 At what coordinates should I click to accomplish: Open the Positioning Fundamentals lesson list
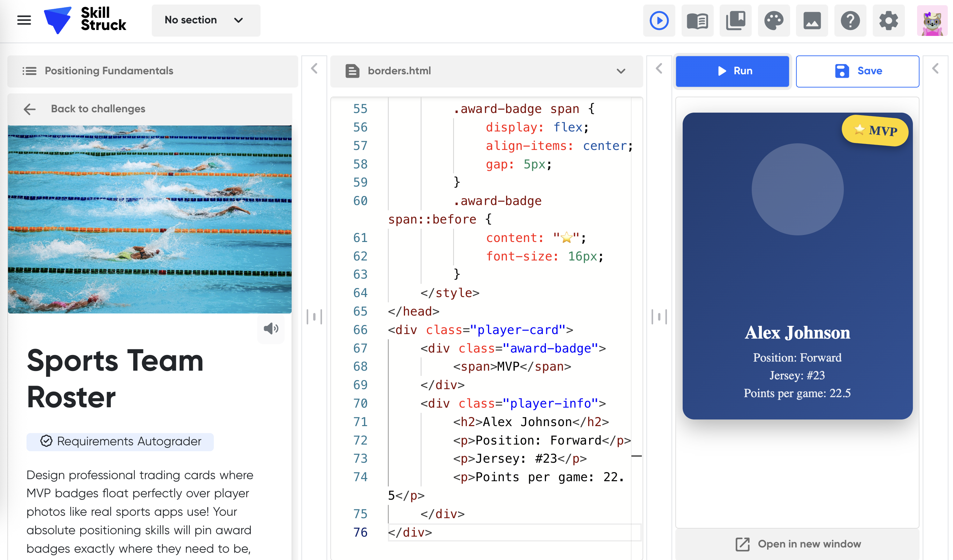click(x=109, y=71)
